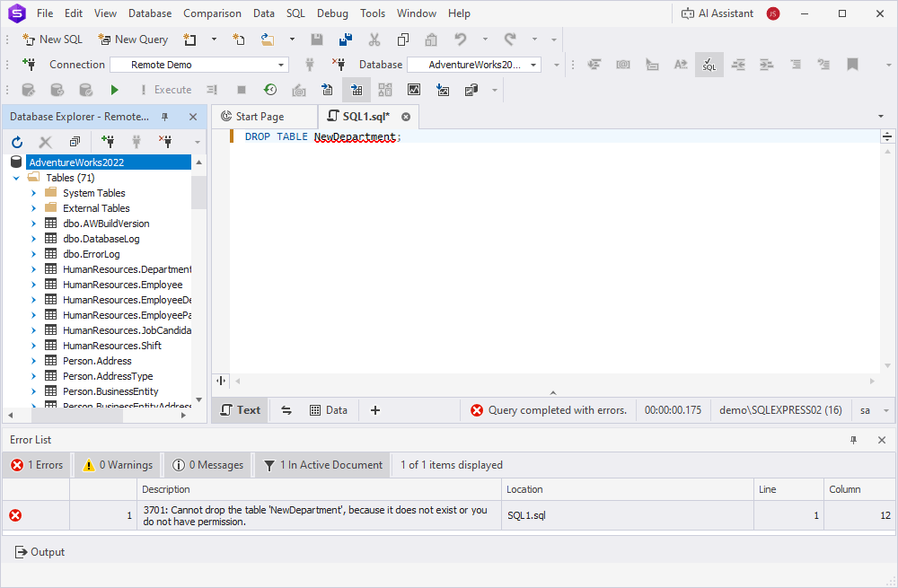Screen dimensions: 898x588
Task: Click the Refresh icon in Database Explorer
Action: pyautogui.click(x=16, y=141)
